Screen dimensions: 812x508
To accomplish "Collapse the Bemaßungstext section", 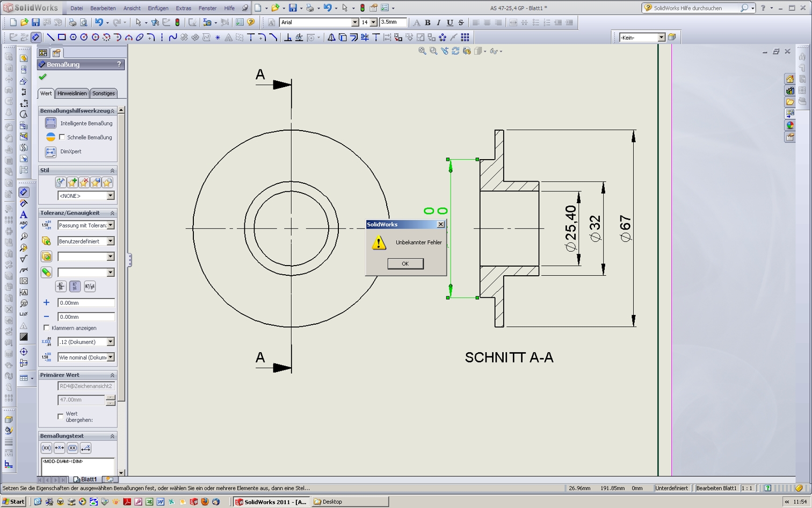I will 112,436.
